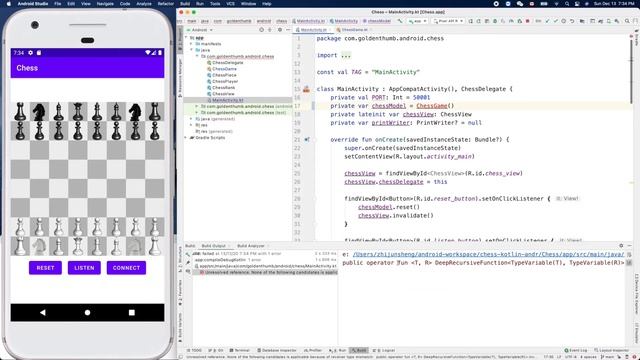Select ChessPiece in project tree
This screenshot has height=360, width=640.
click(x=224, y=75)
